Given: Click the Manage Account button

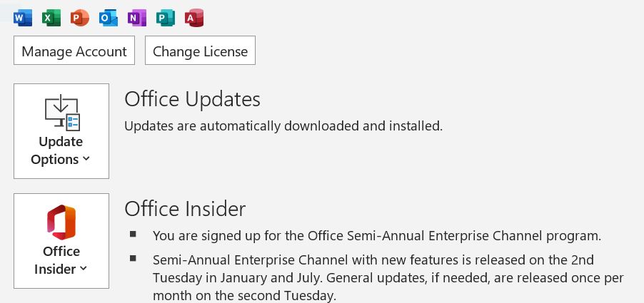Looking at the screenshot, I should coord(74,51).
